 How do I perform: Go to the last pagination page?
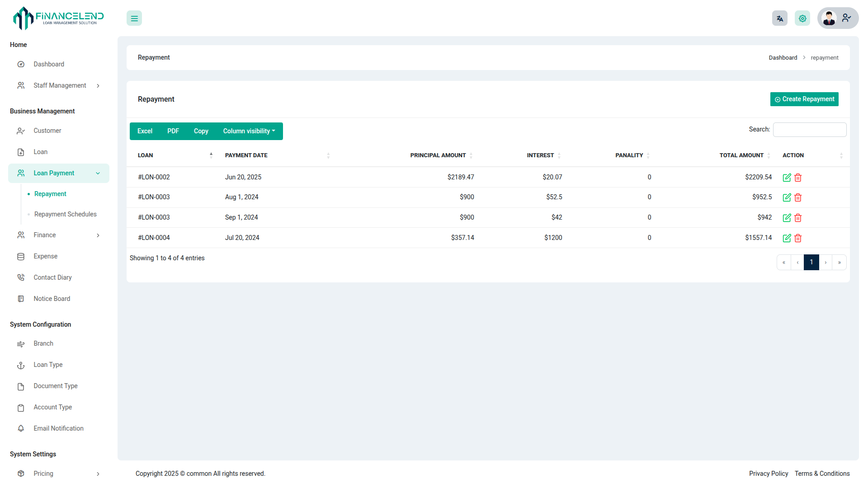tap(839, 263)
